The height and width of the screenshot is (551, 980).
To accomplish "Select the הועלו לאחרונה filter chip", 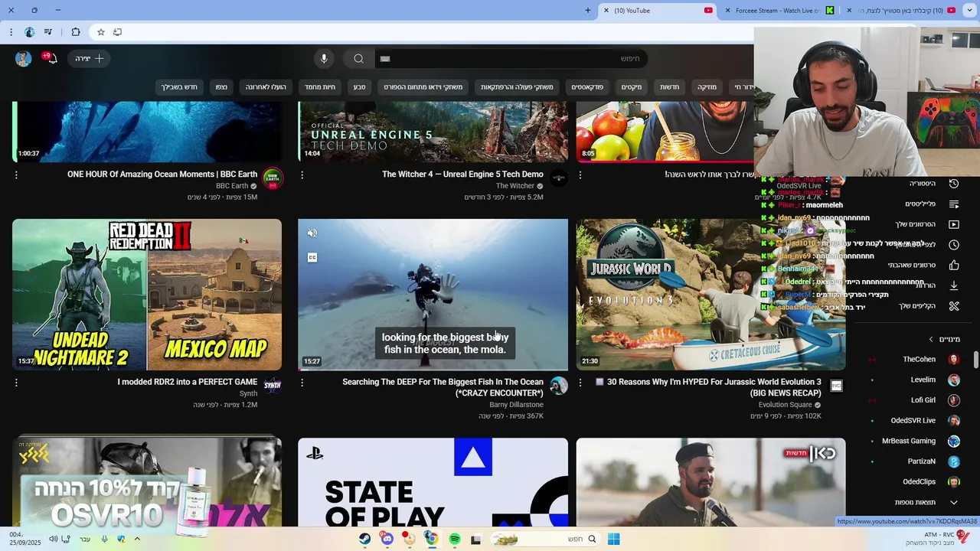I will click(x=266, y=87).
